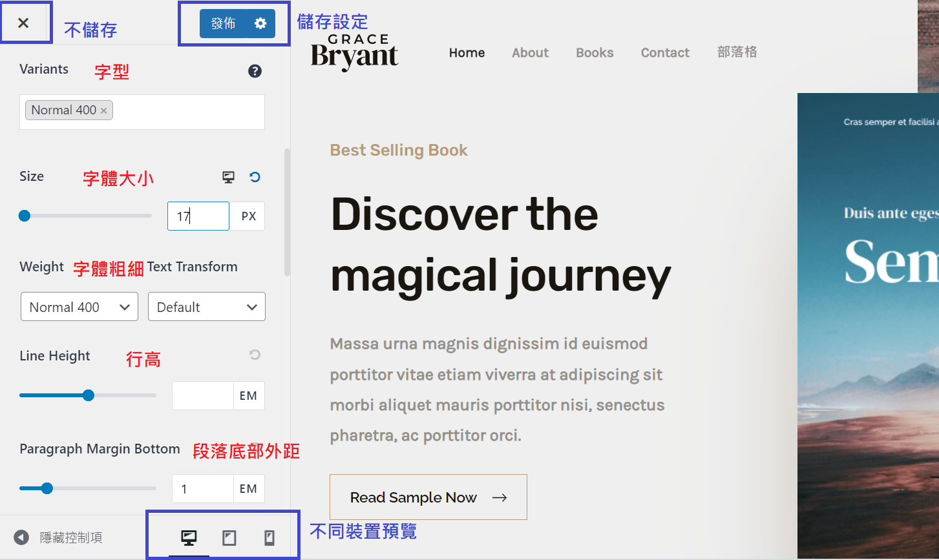Click the customizer panel scrollbar
The height and width of the screenshot is (560, 939).
[287, 213]
